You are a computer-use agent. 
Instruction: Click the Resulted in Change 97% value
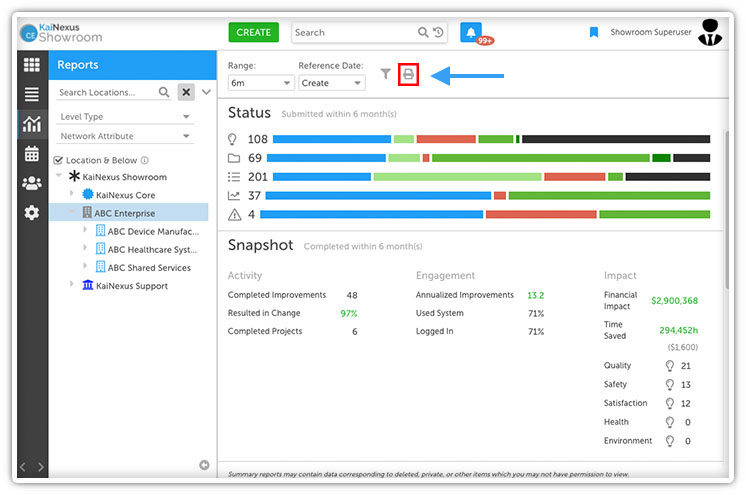coord(349,313)
